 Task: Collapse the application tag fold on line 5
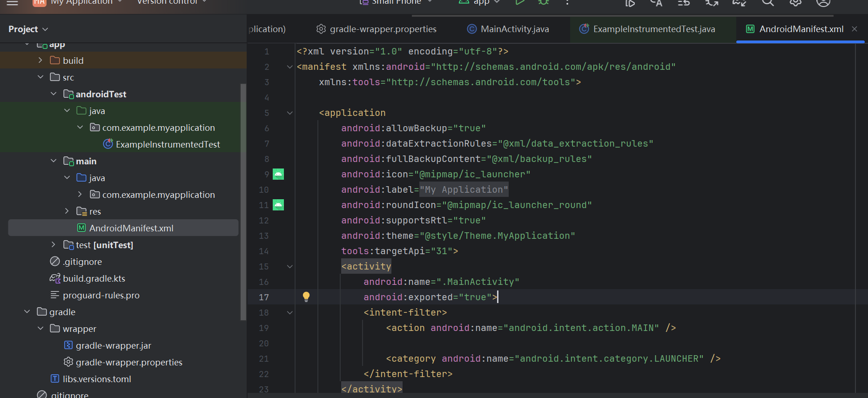click(290, 113)
